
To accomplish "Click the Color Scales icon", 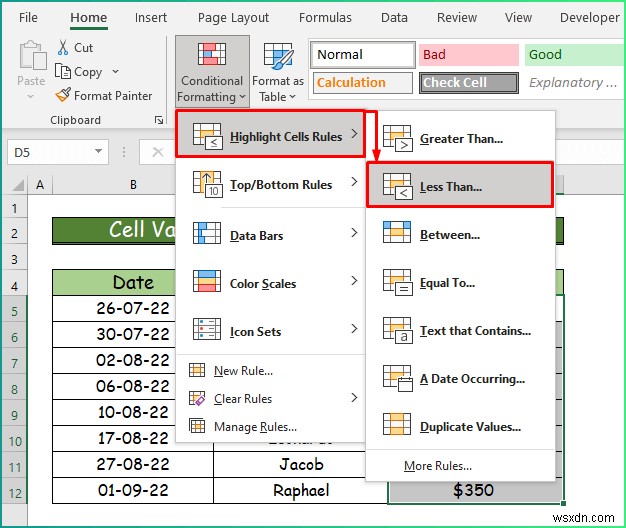I will click(x=207, y=281).
